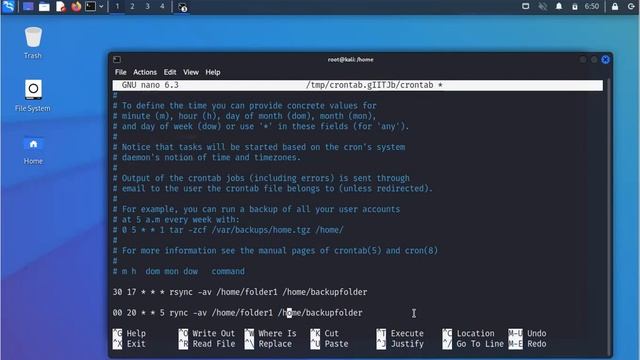Viewport: 640px width, 360px height.
Task: Switch to workspace 3
Action: click(x=147, y=7)
